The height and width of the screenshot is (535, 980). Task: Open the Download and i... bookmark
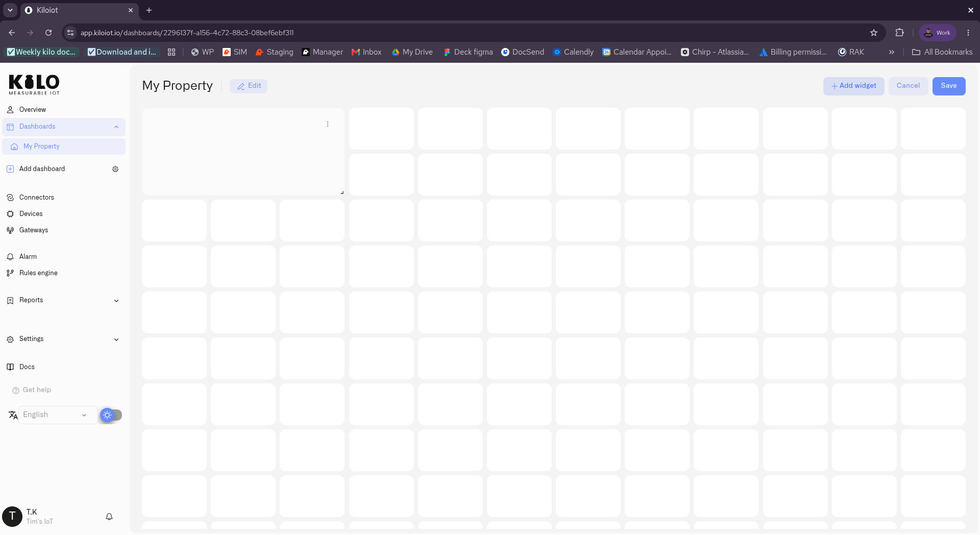click(x=122, y=52)
